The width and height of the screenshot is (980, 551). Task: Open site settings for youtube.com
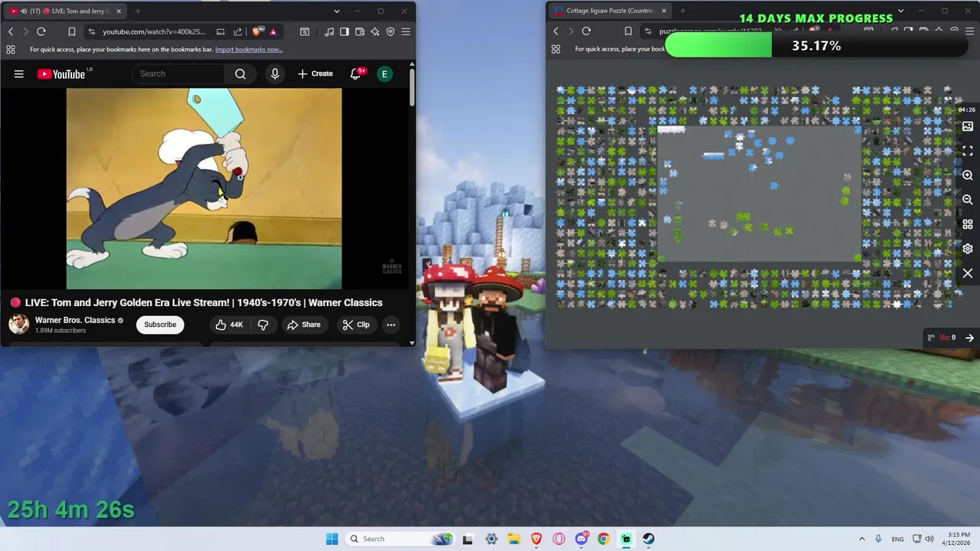tap(92, 31)
